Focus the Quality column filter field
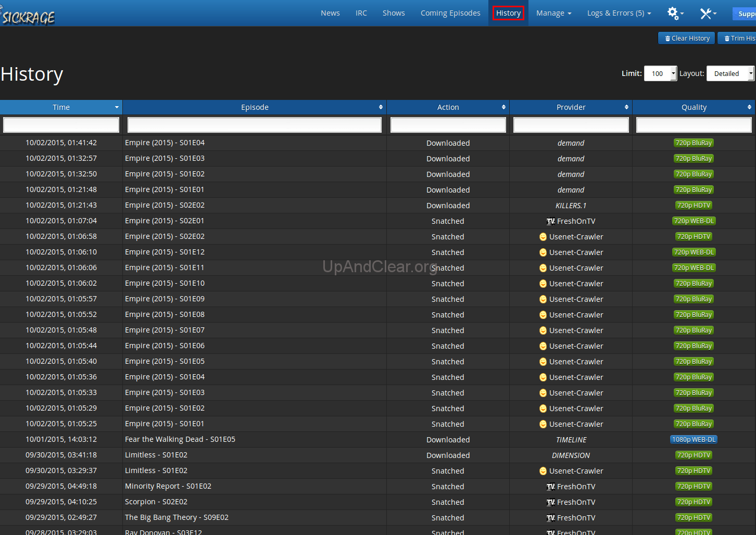This screenshot has width=756, height=535. [x=694, y=125]
